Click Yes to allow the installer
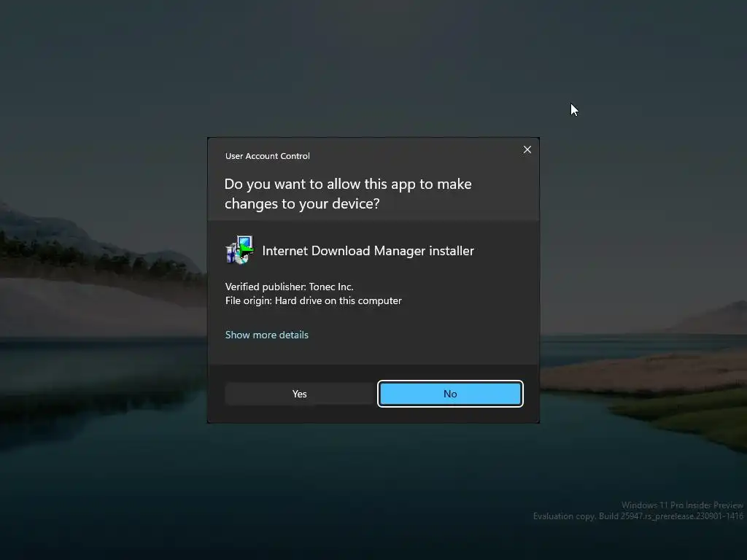 click(300, 394)
